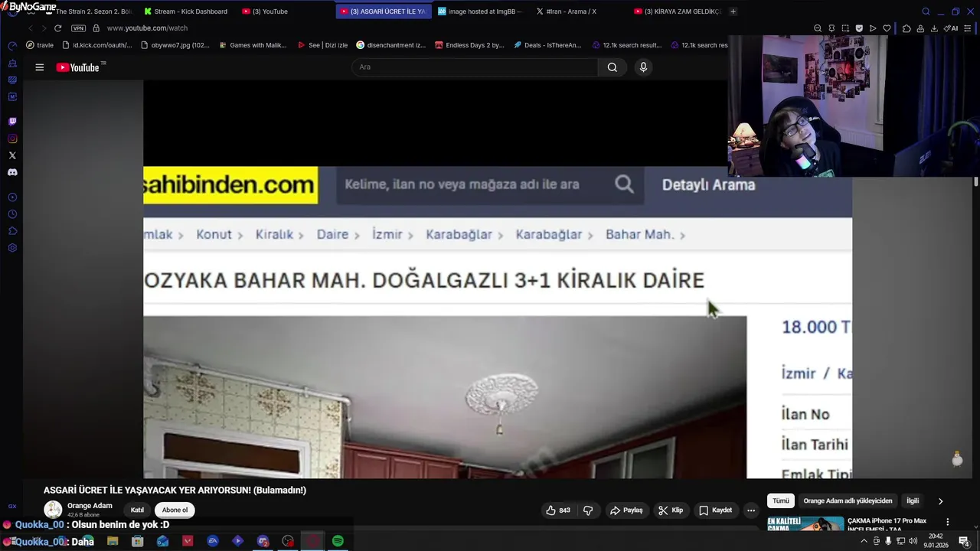Open a new browser tab with plus
The image size is (980, 551).
point(733,11)
